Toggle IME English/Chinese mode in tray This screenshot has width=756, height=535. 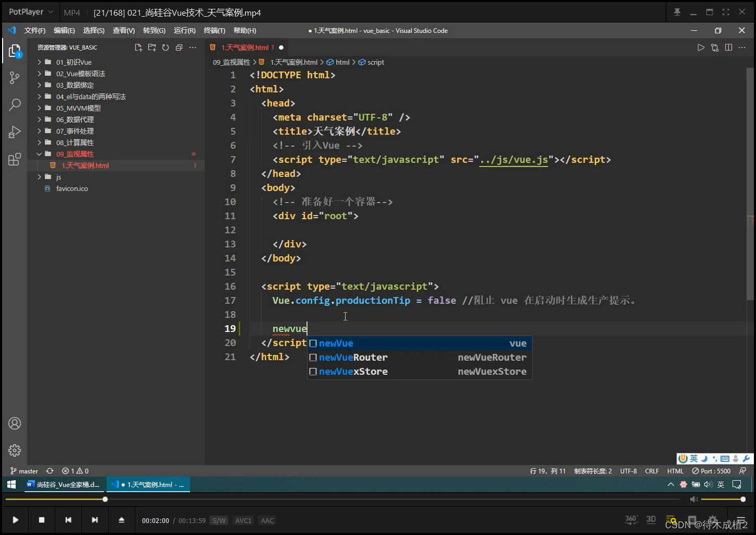(x=720, y=484)
